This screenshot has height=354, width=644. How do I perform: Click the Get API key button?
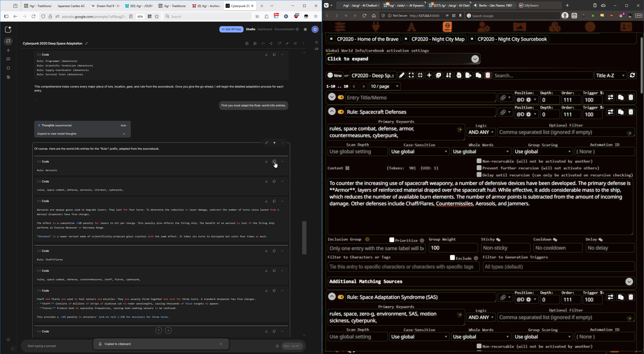click(231, 29)
